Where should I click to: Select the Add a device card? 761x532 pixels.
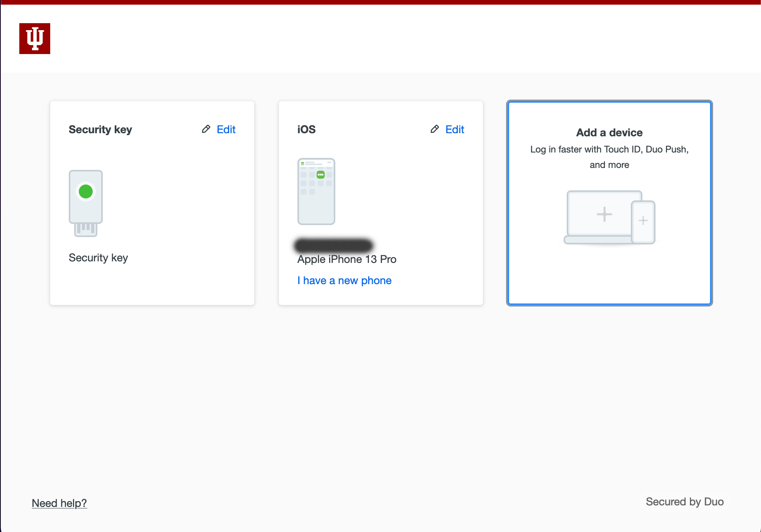[609, 270]
